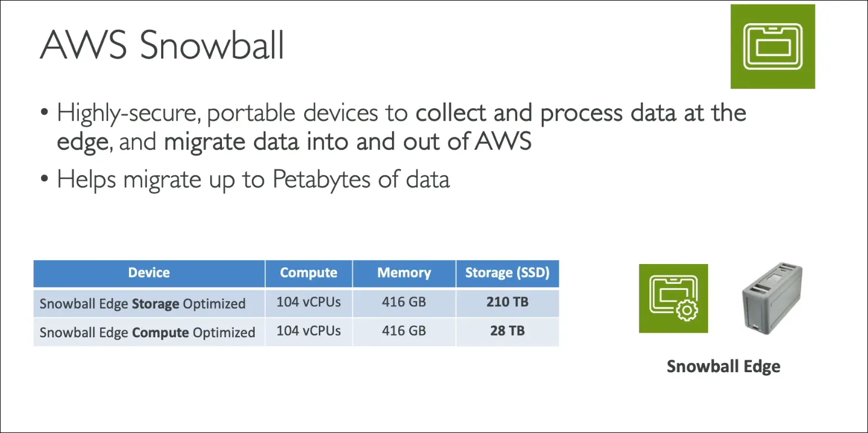The height and width of the screenshot is (433, 868).
Task: Click the Memory column header
Action: (404, 273)
